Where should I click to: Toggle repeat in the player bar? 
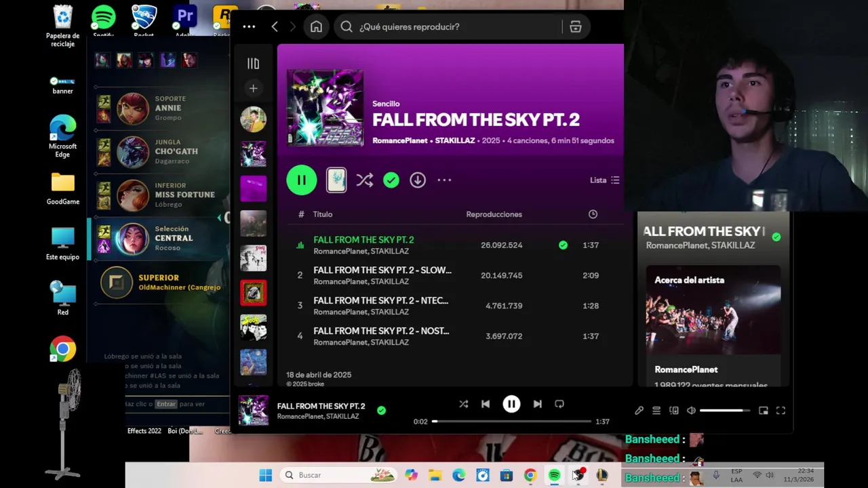[x=559, y=404]
